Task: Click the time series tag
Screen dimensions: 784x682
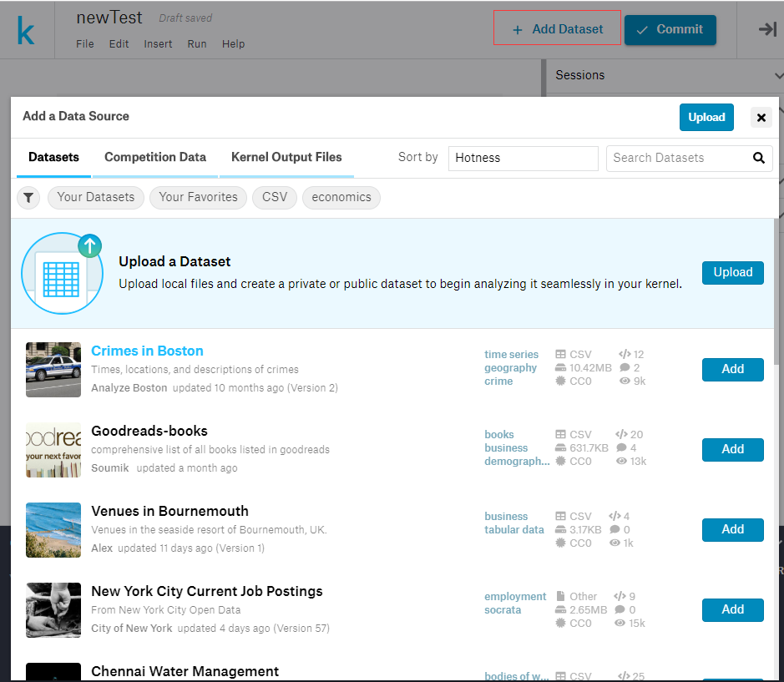Action: click(511, 355)
